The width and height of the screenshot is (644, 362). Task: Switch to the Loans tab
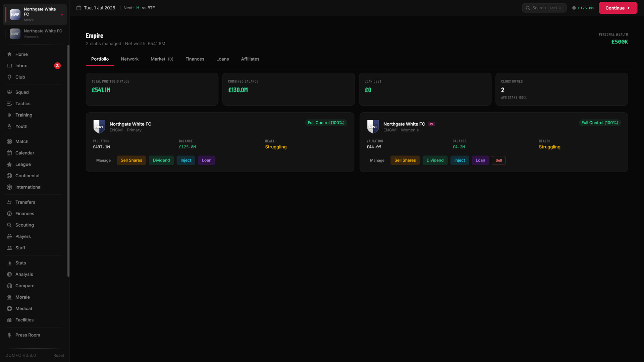(222, 59)
